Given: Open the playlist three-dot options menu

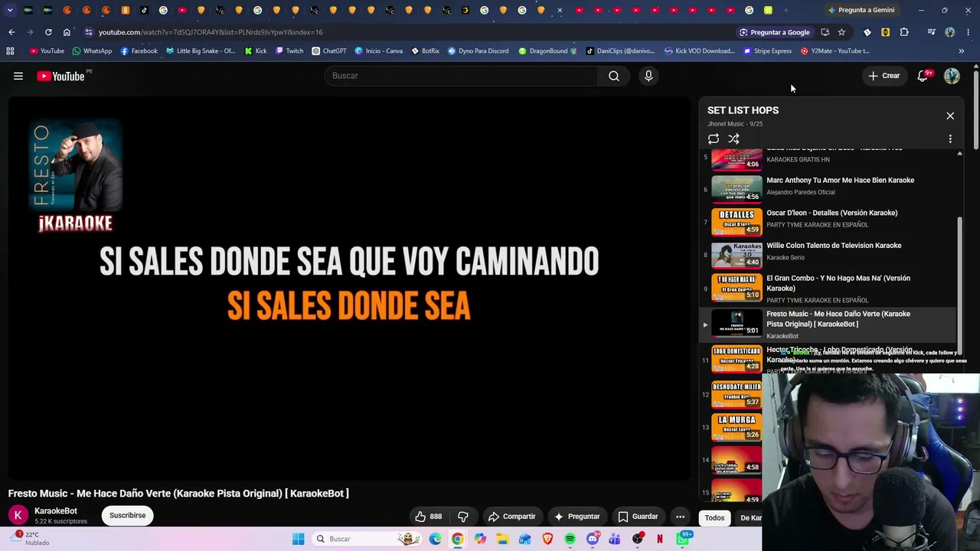Looking at the screenshot, I should (950, 139).
